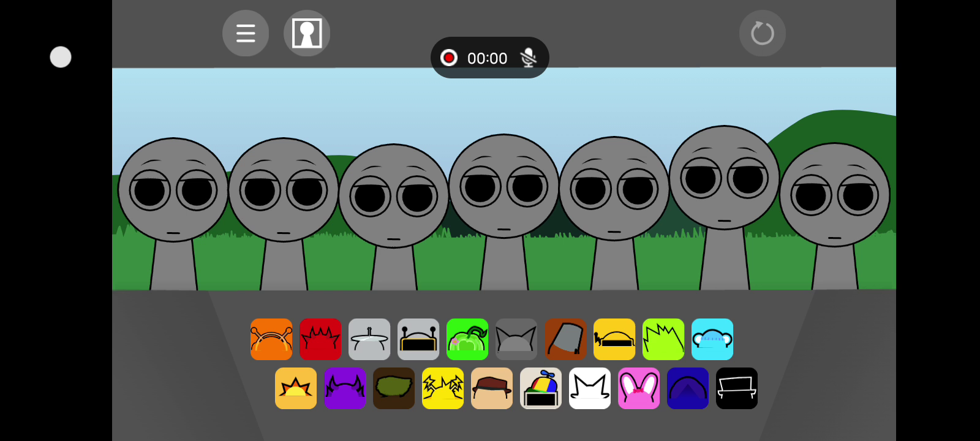Start recording with the red record button

pyautogui.click(x=449, y=58)
